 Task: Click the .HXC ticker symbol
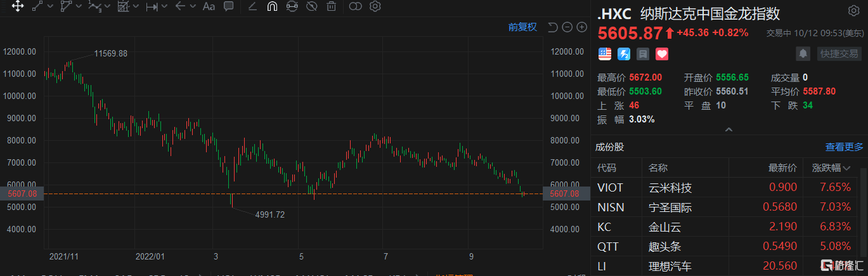coord(614,14)
